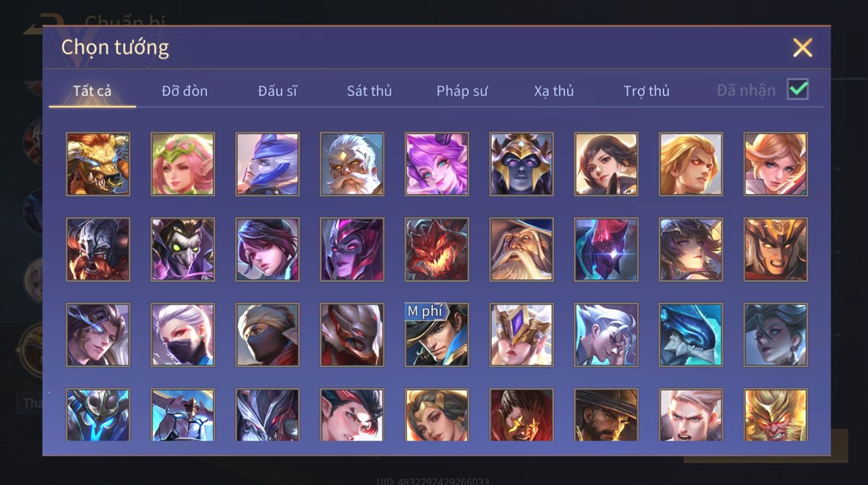Switch to the "Đấu sĩ" tab
Screen dimensions: 868x485
(x=277, y=91)
